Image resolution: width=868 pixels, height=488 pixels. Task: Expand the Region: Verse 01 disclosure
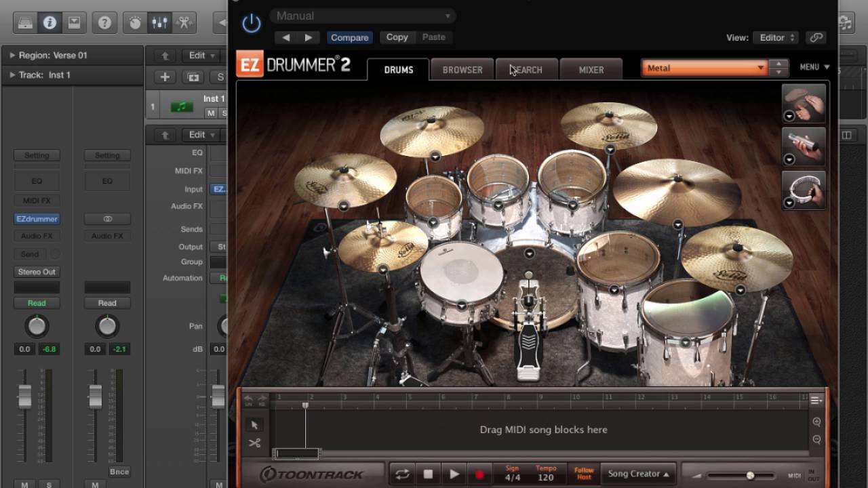tap(12, 56)
